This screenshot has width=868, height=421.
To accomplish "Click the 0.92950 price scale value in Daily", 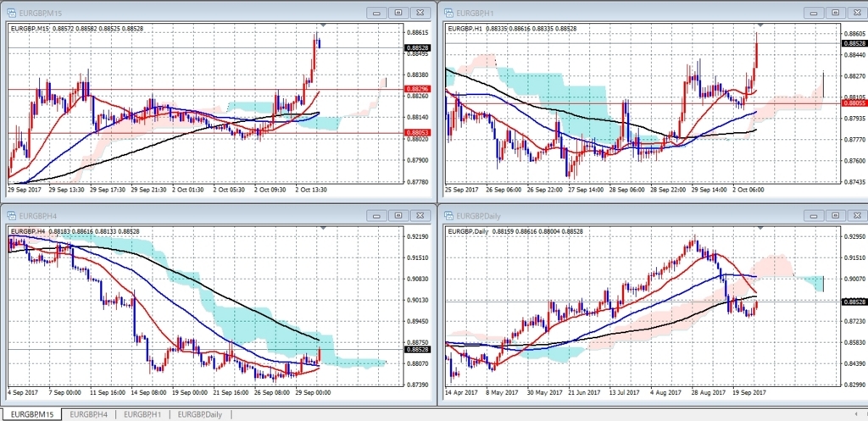I will click(x=854, y=236).
